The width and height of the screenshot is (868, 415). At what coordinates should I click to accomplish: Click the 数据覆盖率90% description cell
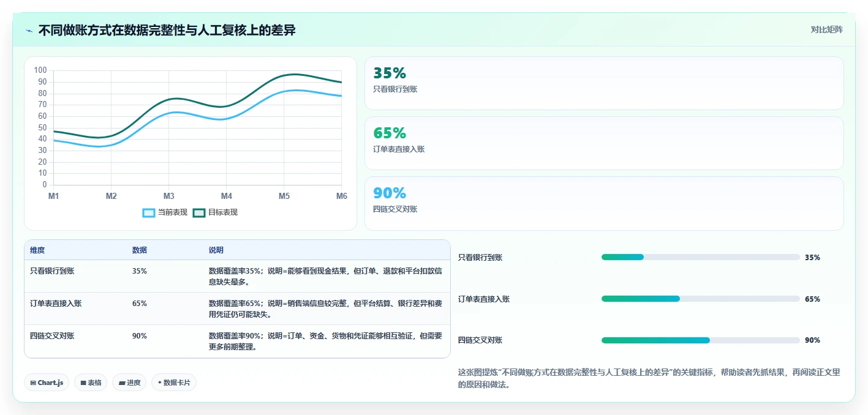[325, 341]
